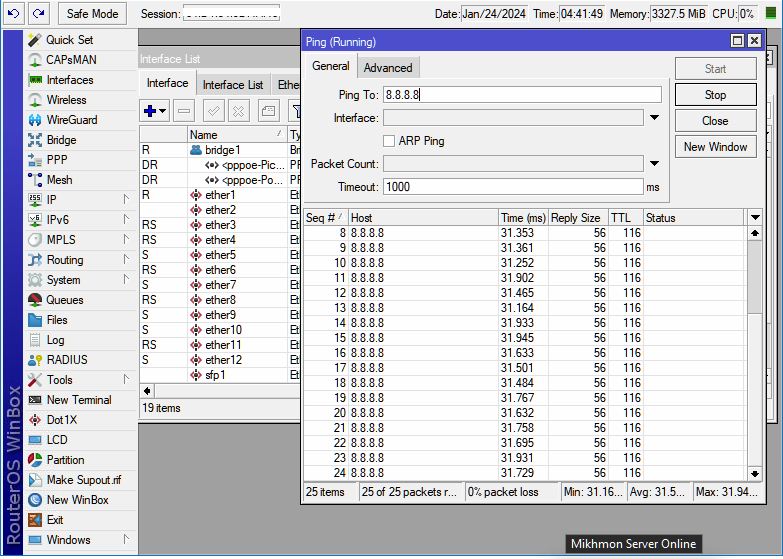Click Interface List horizontal scroll left arrow
This screenshot has width=783, height=559.
147,391
